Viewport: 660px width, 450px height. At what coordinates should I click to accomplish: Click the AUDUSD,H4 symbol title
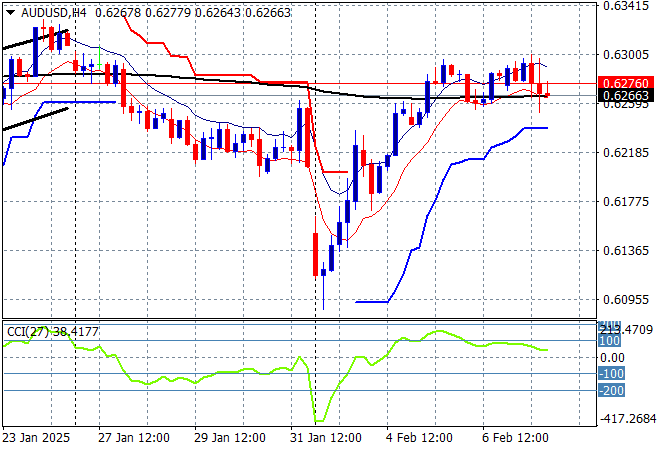(50, 11)
